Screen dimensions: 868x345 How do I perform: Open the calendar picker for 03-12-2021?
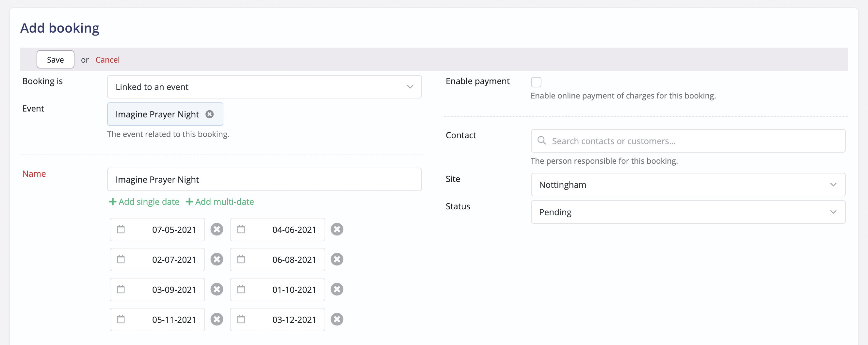click(x=241, y=320)
